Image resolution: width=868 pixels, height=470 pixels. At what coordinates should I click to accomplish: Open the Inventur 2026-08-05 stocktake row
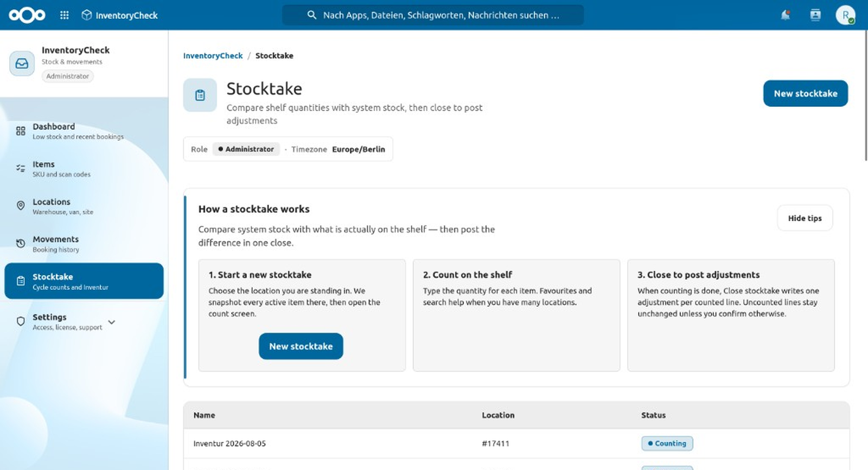(516, 443)
